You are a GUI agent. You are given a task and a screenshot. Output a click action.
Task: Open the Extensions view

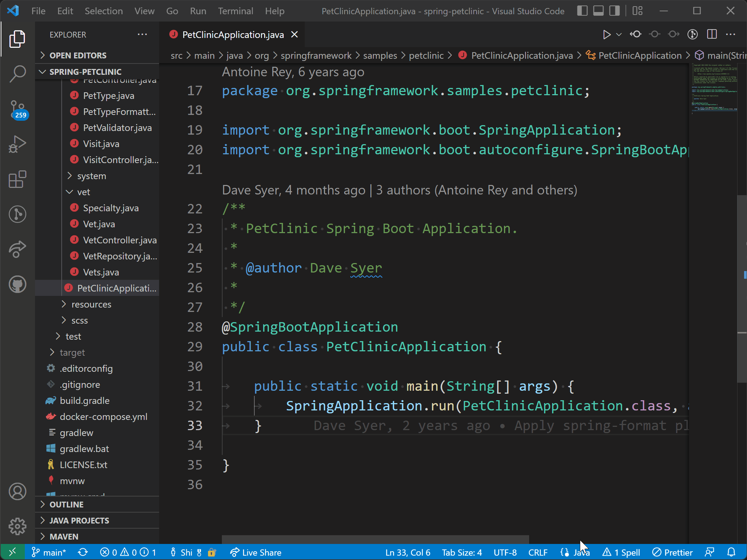17,179
